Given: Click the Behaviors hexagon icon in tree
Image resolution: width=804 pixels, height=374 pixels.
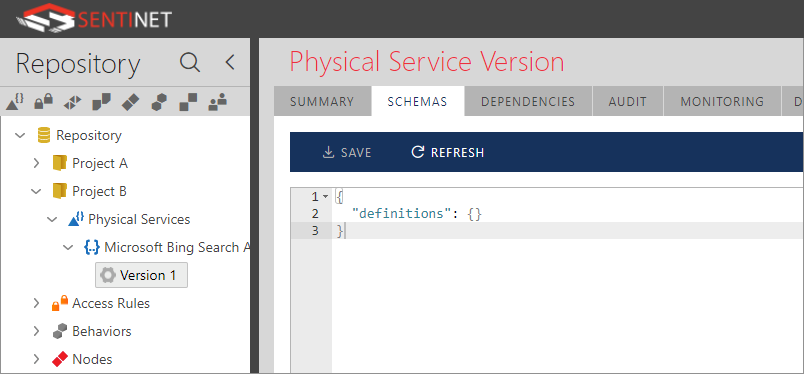Looking at the screenshot, I should (60, 331).
